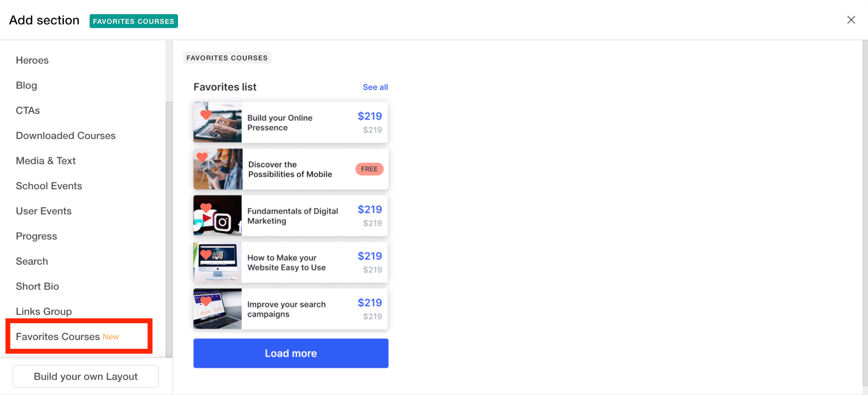Click Discover the Possibilities of Mobile title

(290, 169)
